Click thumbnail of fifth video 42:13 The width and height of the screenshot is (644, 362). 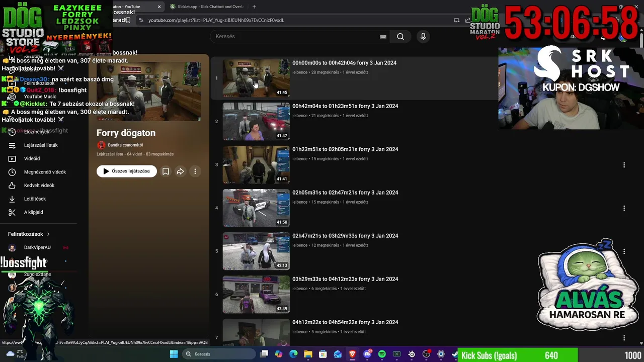point(256,251)
